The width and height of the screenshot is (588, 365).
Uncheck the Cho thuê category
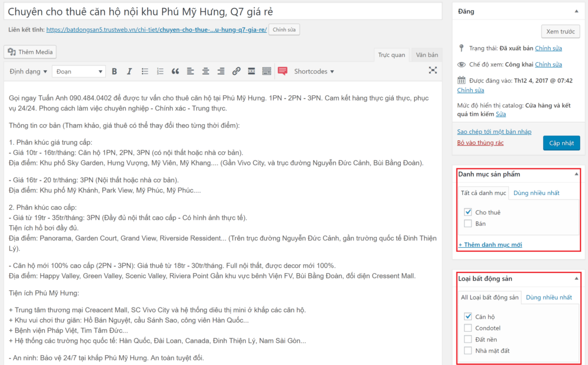(467, 212)
